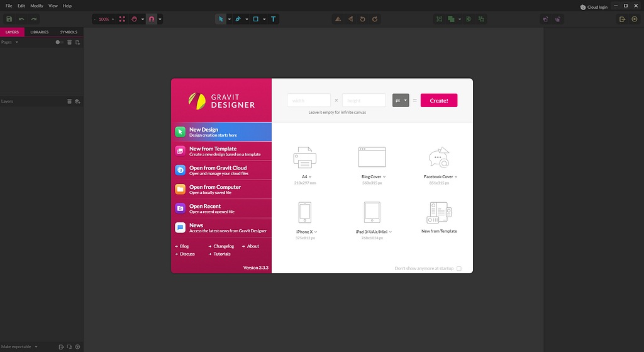
Task: Open the Edit menu
Action: 21,6
